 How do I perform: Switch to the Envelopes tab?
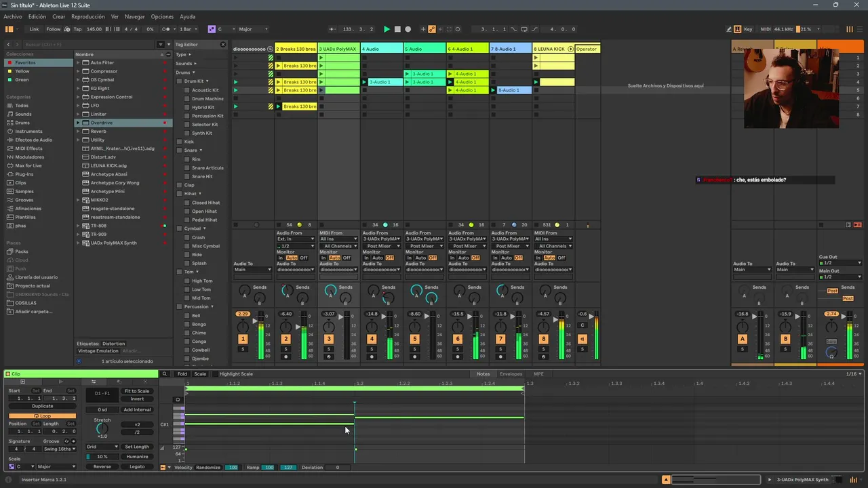pyautogui.click(x=511, y=374)
